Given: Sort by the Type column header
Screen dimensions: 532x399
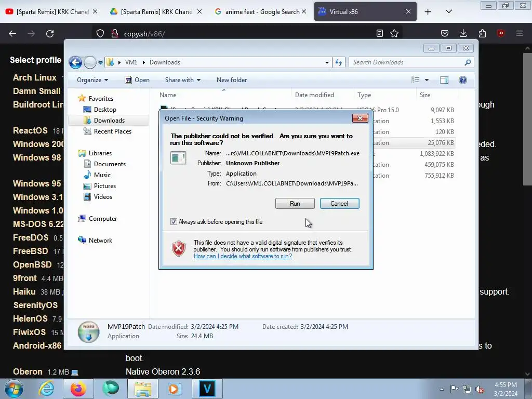Looking at the screenshot, I should point(385,95).
